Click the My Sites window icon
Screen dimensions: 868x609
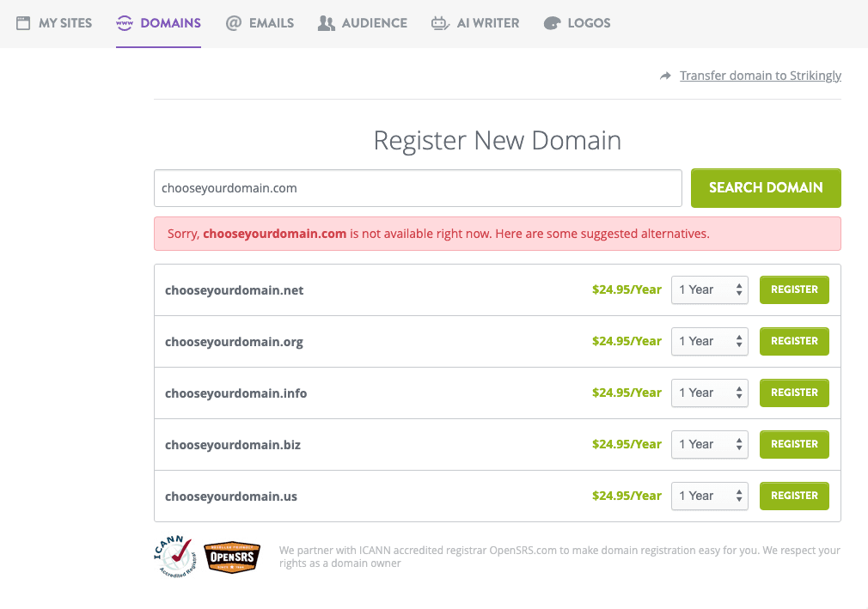coord(23,23)
